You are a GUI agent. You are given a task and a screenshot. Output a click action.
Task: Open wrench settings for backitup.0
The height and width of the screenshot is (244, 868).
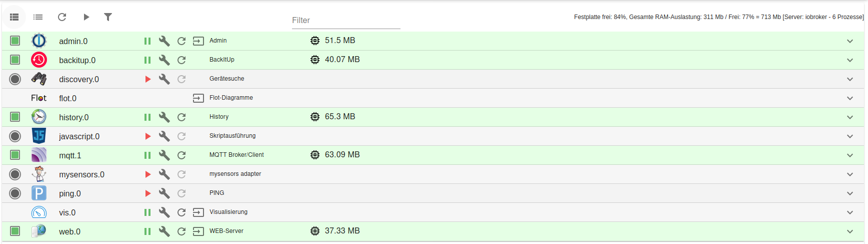tap(164, 60)
